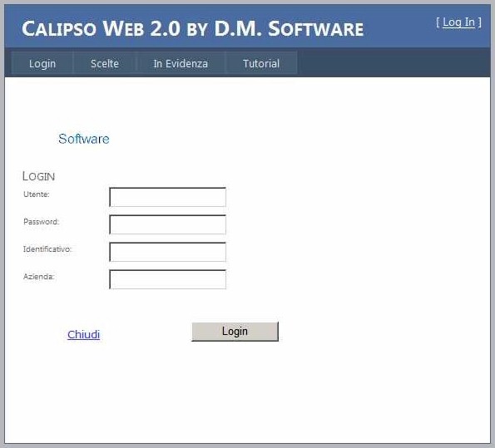Click the Software logo text
The width and height of the screenshot is (495, 448).
pyautogui.click(x=84, y=139)
